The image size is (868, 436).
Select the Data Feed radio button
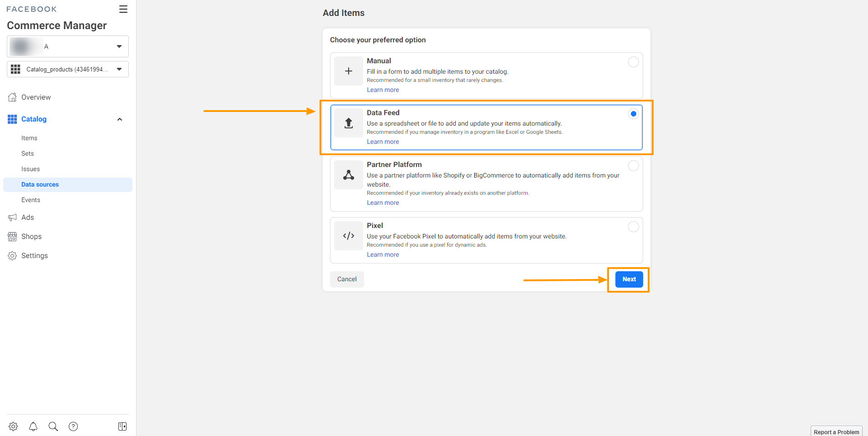pyautogui.click(x=633, y=114)
